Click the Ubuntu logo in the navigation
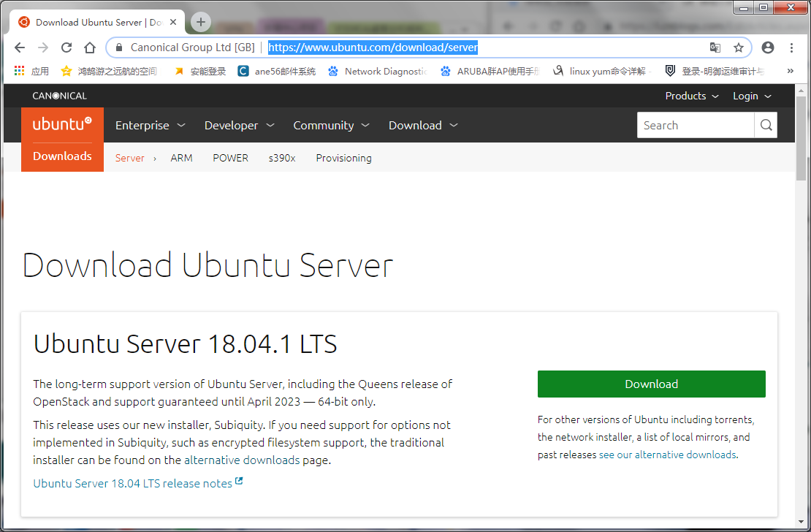Screen dimensions: 811x532 (x=62, y=124)
